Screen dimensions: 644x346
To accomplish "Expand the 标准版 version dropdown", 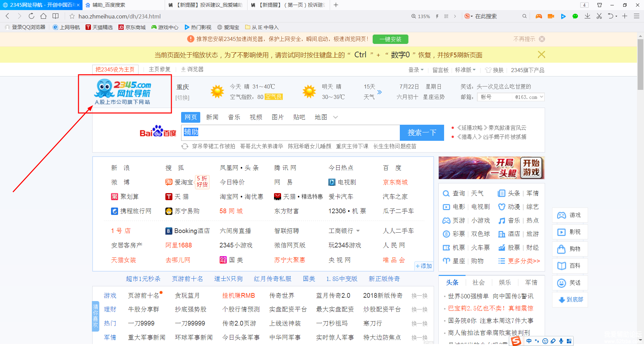I will [x=465, y=70].
